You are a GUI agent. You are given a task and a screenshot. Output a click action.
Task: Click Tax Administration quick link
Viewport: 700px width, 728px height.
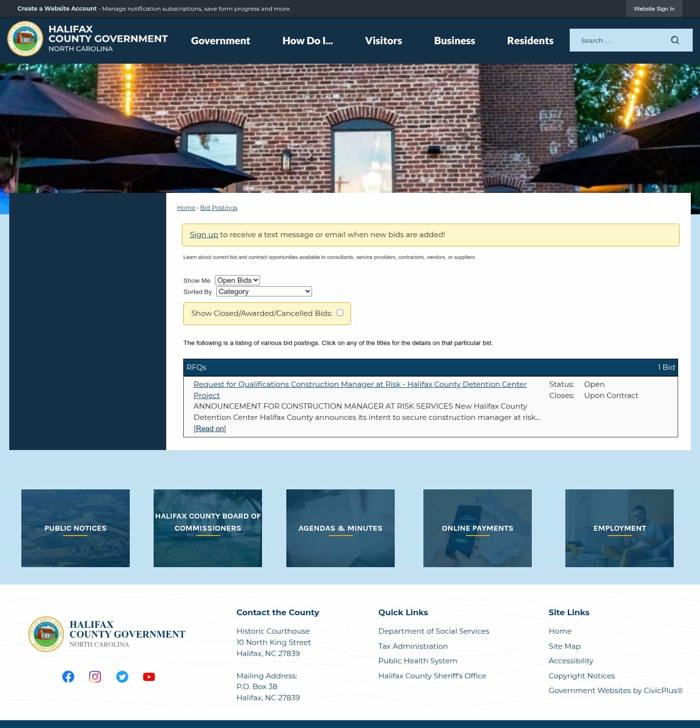click(x=413, y=646)
